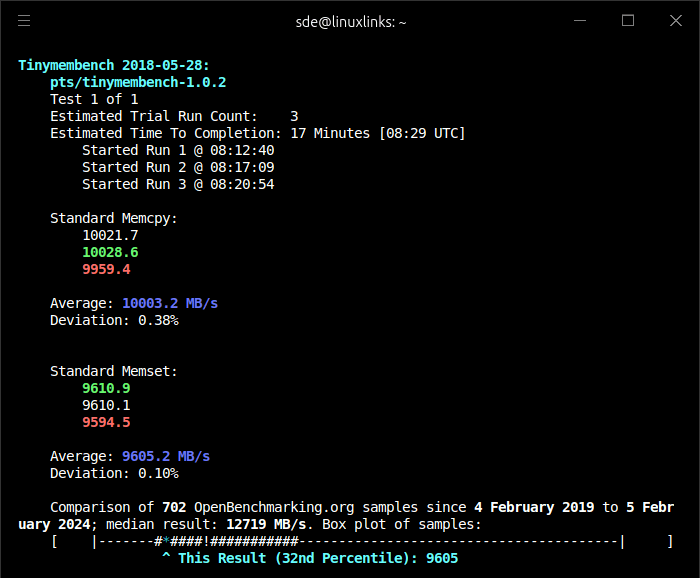This screenshot has width=700, height=578.
Task: Open the terminal hamburger menu
Action: click(24, 21)
